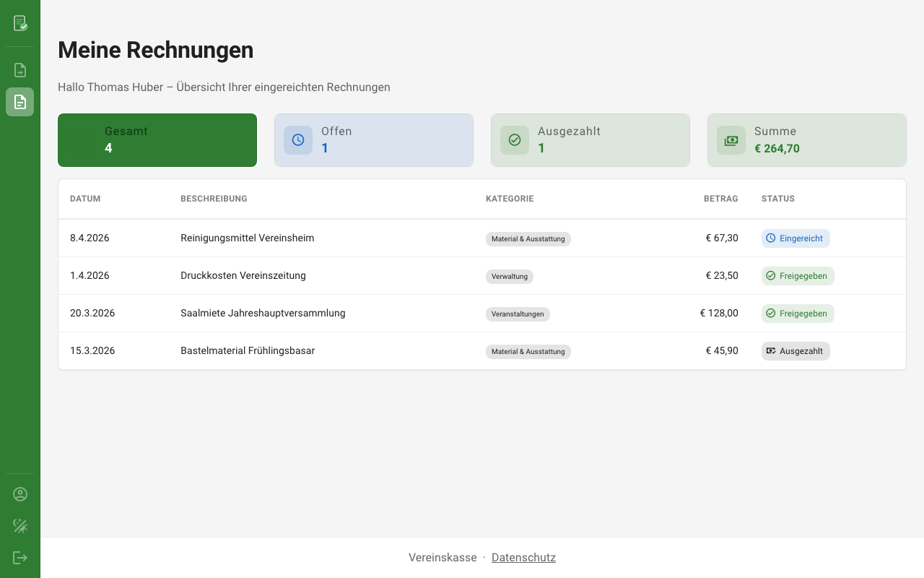Click the Verwaltung category chip
924x578 pixels.
510,276
